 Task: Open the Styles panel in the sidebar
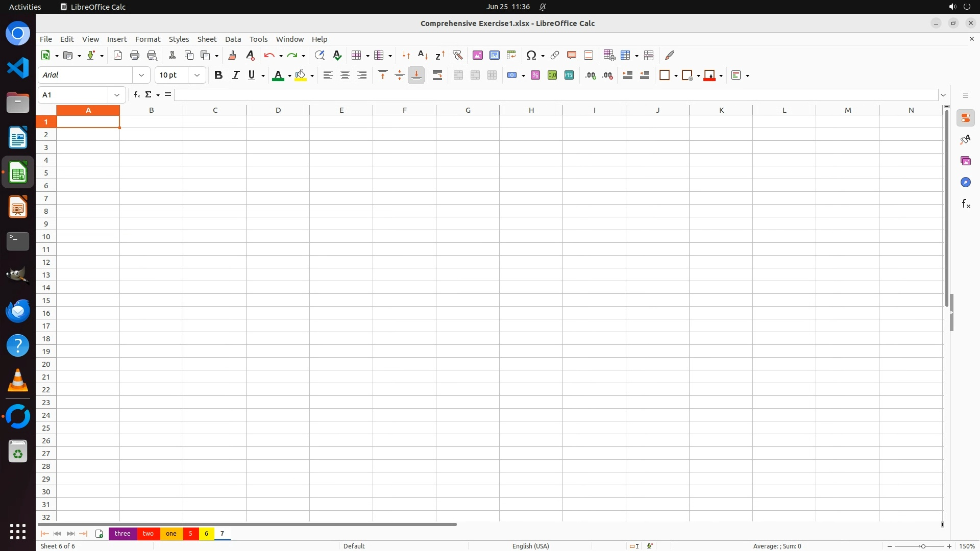point(965,140)
